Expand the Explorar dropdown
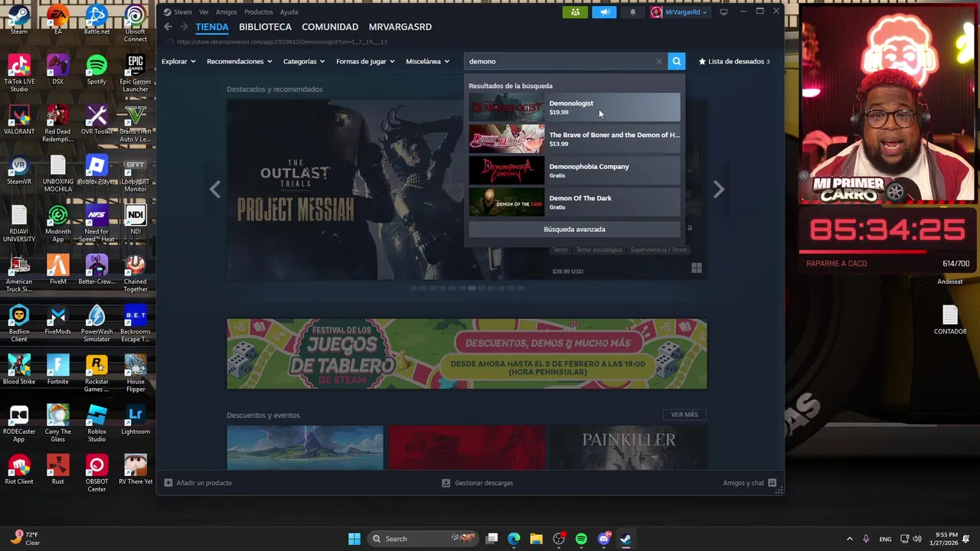The image size is (980, 551). click(x=178, y=61)
